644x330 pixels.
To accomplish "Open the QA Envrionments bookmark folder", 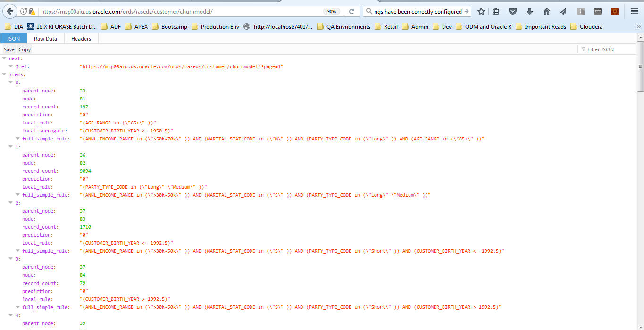I will tap(343, 27).
